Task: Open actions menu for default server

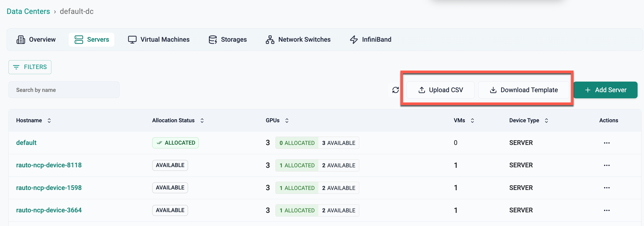Action: pos(607,143)
